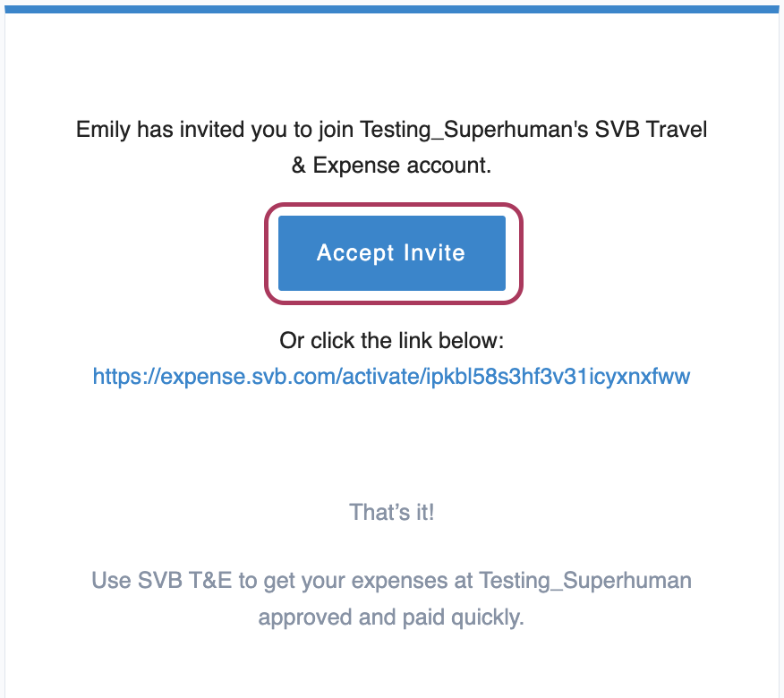This screenshot has width=784, height=698.
Task: Open the expense.svb.com activation link
Action: (391, 376)
